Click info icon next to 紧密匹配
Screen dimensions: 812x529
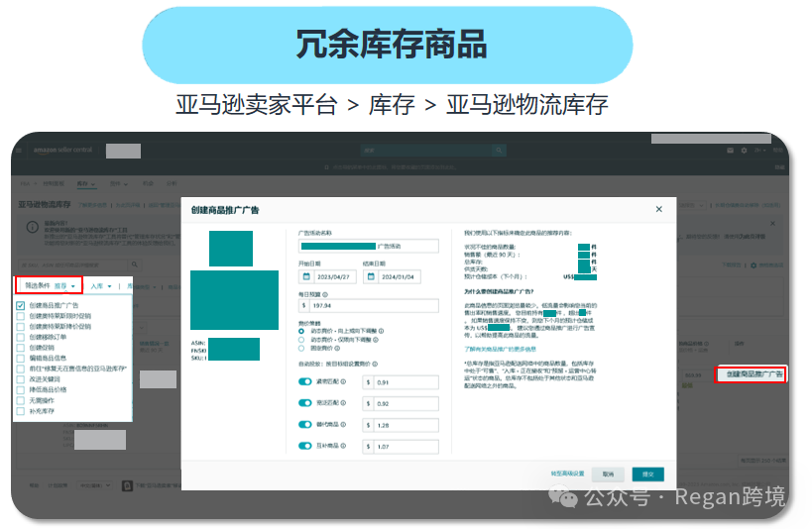click(343, 381)
